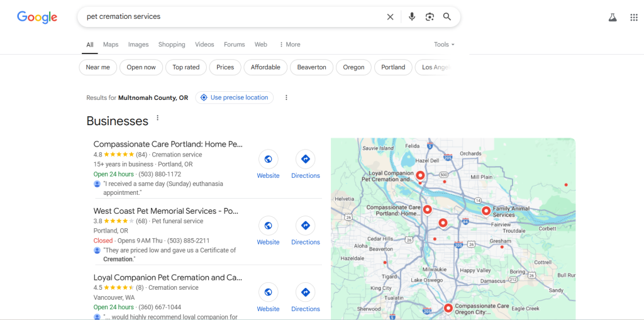Image resolution: width=644 pixels, height=320 pixels.
Task: Get Directions icon for West Coast Pet Memorial
Action: click(306, 226)
